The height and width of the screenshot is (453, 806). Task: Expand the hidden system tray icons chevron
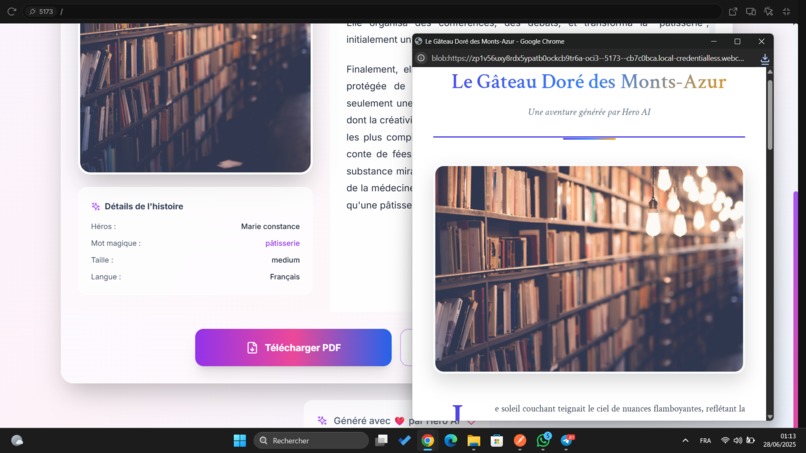685,441
